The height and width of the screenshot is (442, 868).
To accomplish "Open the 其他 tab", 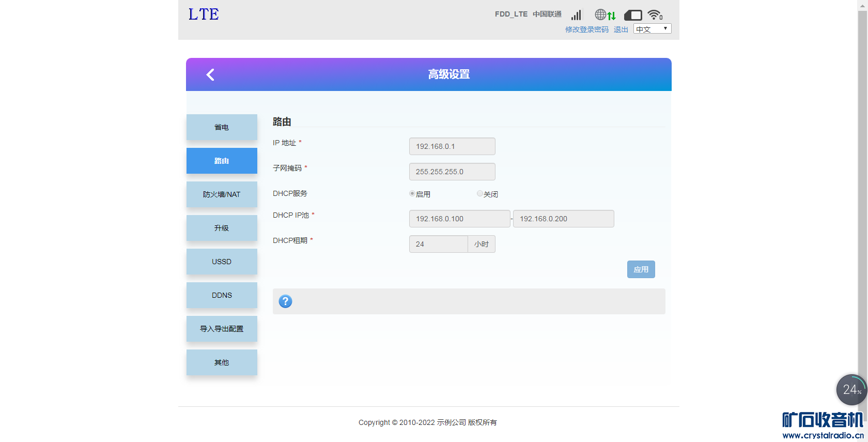I will 222,362.
